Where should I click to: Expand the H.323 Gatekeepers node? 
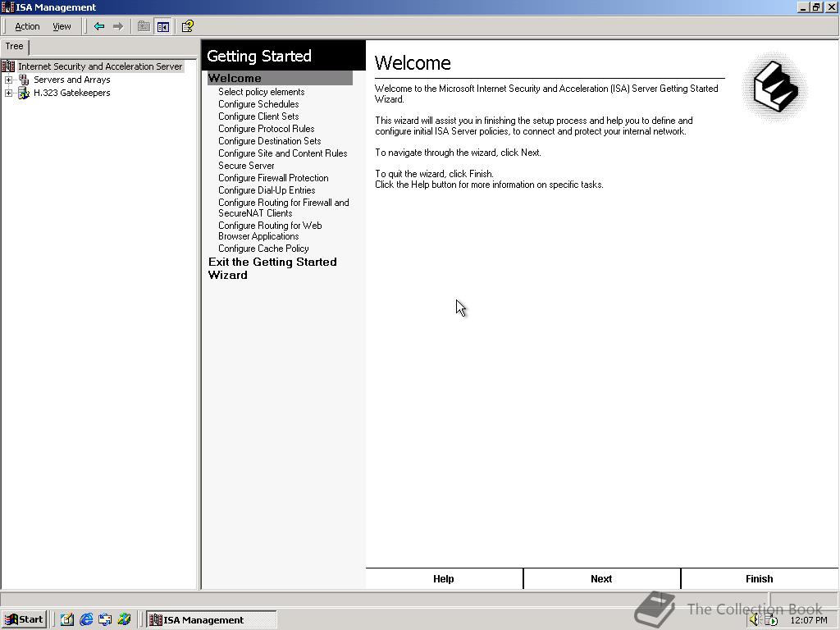[8, 93]
